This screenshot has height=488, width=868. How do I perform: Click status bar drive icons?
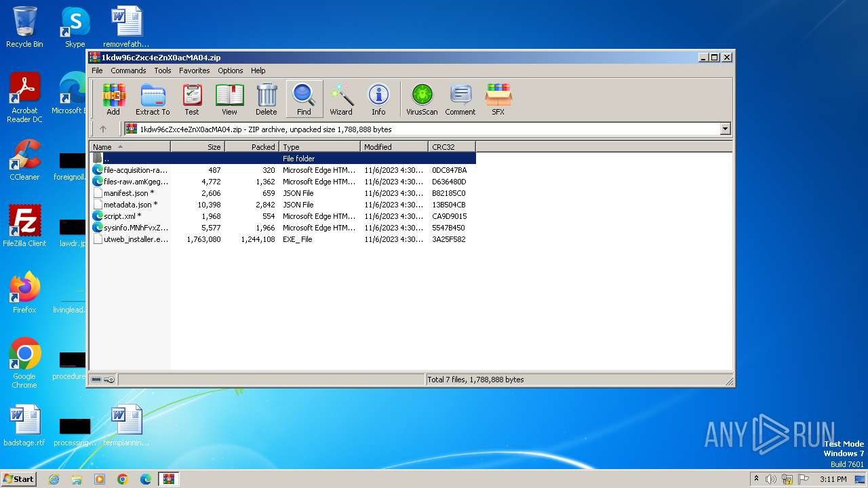(103, 380)
